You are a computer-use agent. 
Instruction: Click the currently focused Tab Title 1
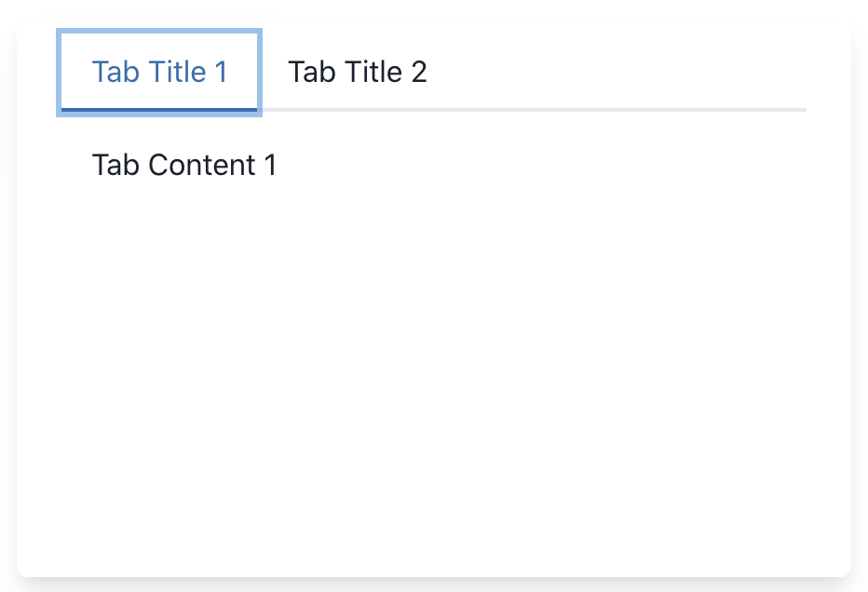[x=159, y=72]
